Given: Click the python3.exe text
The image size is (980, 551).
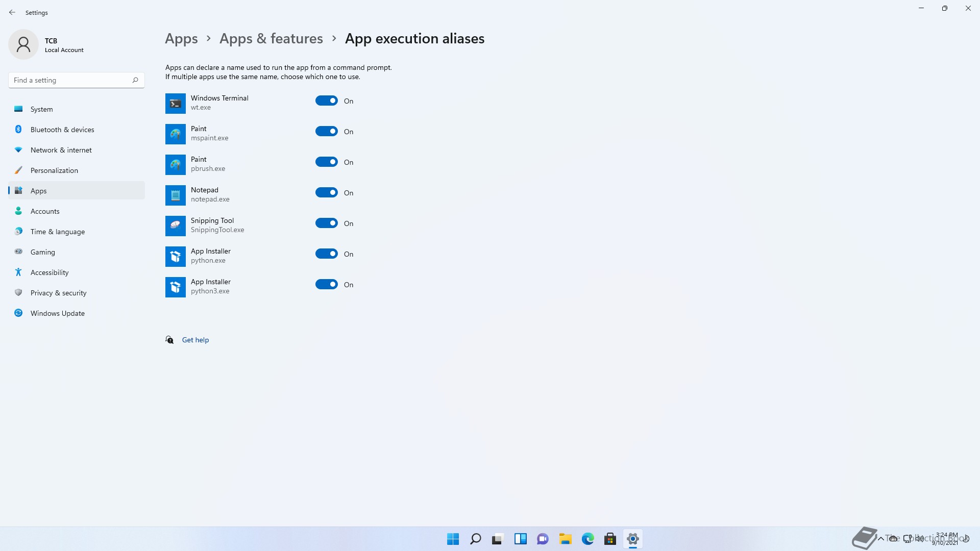Looking at the screenshot, I should click(x=210, y=291).
